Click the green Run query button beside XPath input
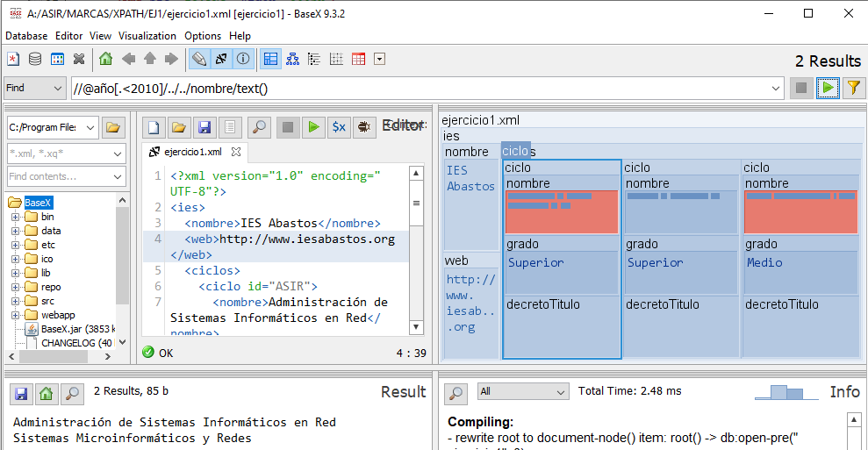Screen dimensions: 868x450 pos(827,88)
